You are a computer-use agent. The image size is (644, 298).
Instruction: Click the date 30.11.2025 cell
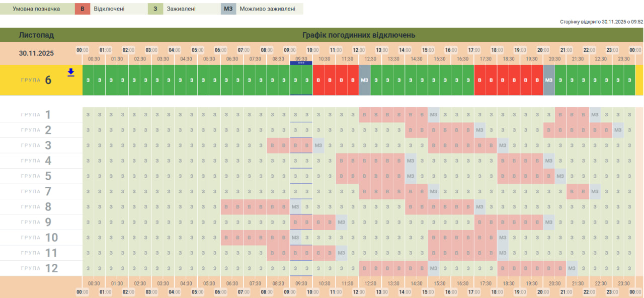tap(36, 53)
